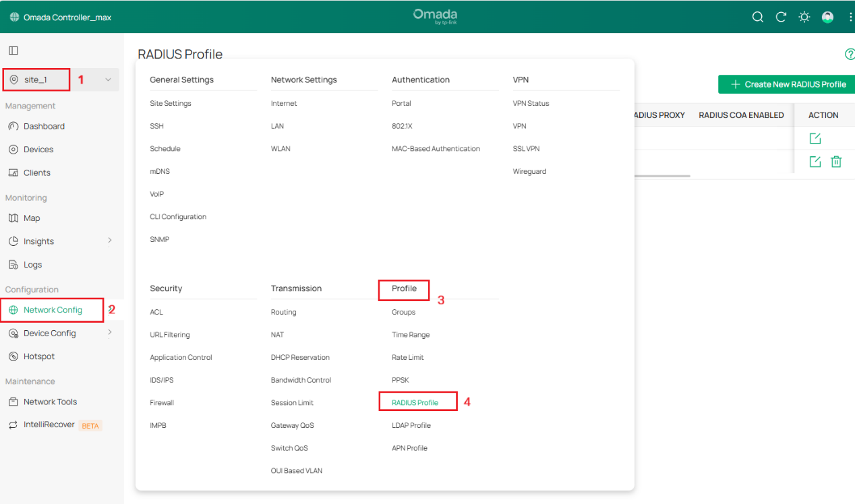Refresh the controller page

coord(781,17)
